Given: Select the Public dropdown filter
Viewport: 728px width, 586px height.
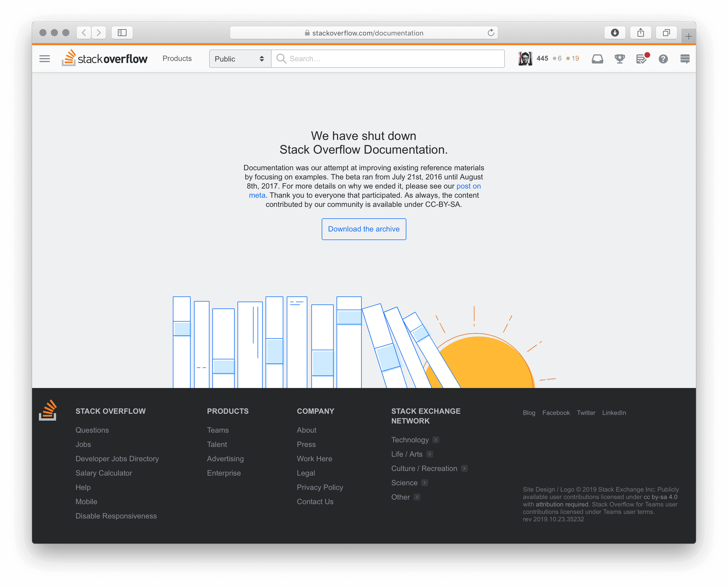Looking at the screenshot, I should (239, 58).
